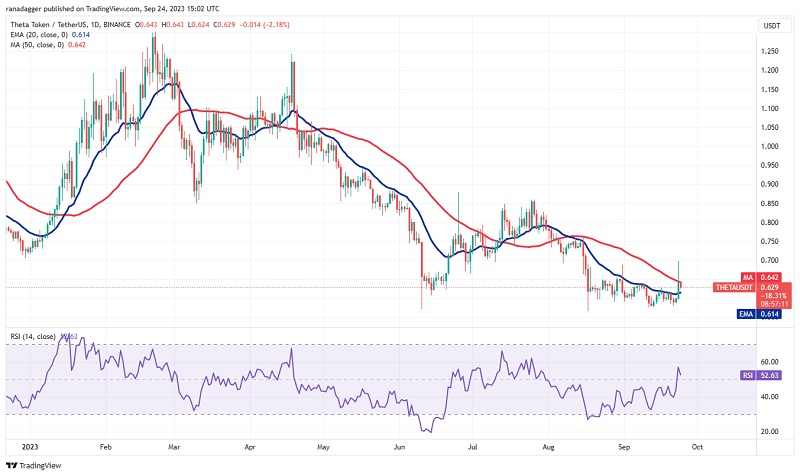Click the RSI (14, close) indicator legend
800x476 pixels.
click(33, 336)
